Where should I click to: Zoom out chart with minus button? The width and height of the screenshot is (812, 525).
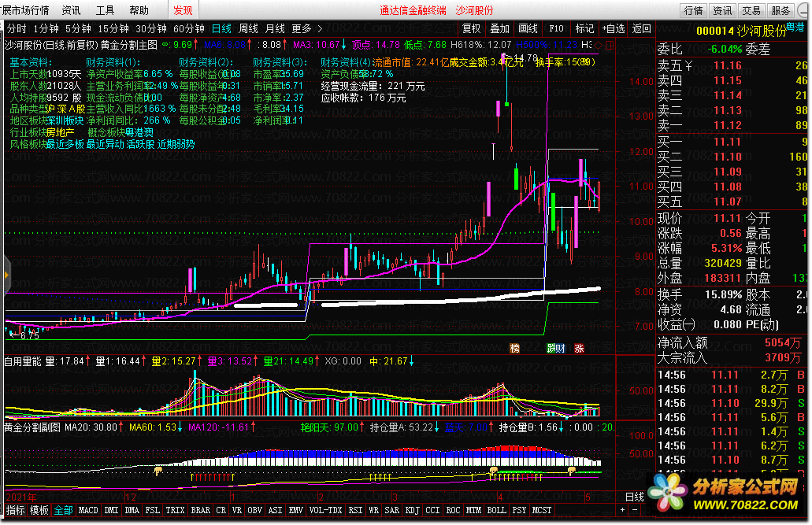pos(634,510)
